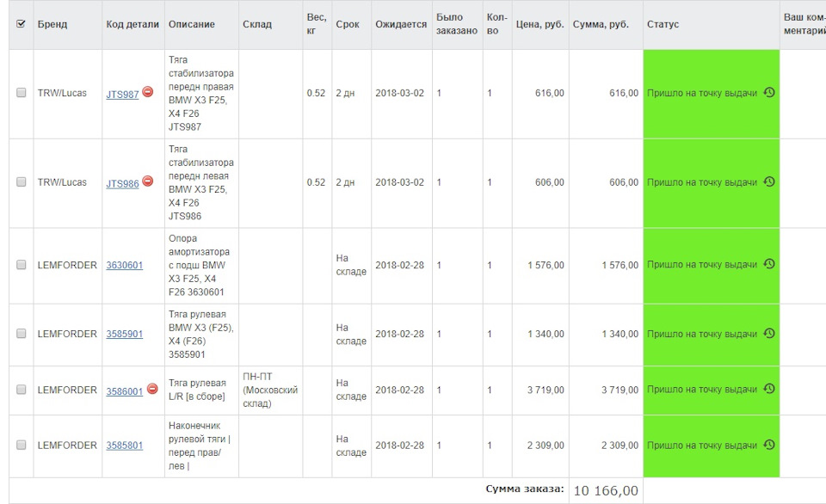This screenshot has height=504, width=826.
Task: Click expected date 2018-02-28 for 3630601
Action: [399, 265]
